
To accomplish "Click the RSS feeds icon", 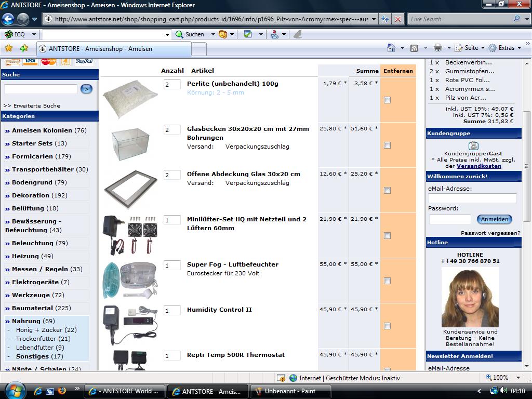I will (x=414, y=48).
